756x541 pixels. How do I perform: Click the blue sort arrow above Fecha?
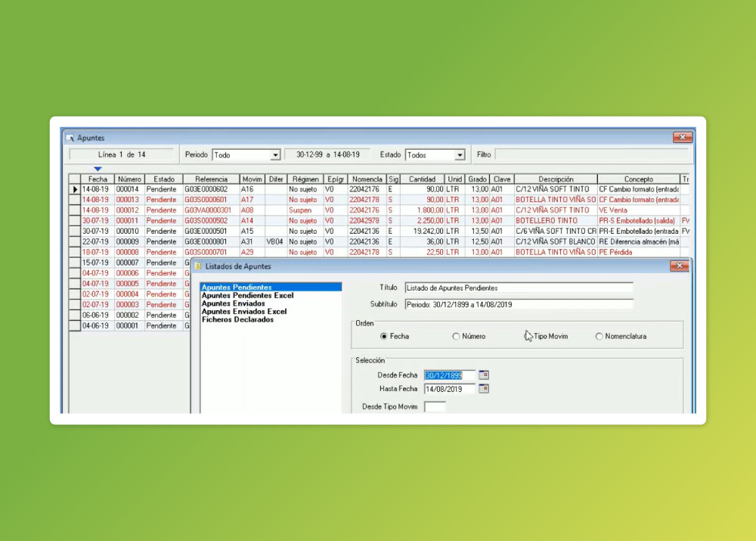point(98,169)
